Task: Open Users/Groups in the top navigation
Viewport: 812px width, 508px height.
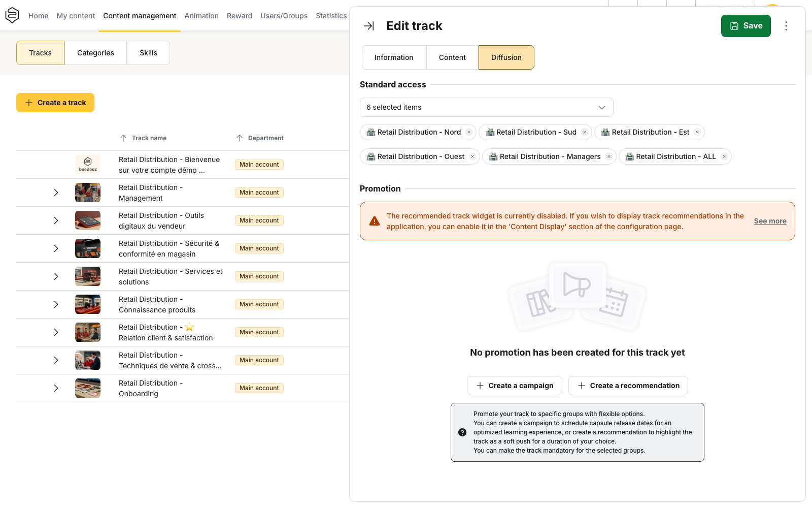Action: tap(284, 16)
